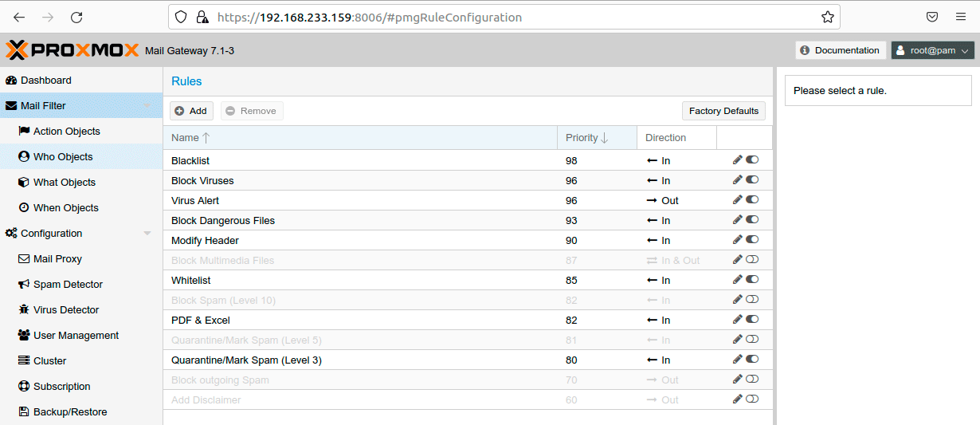Click the Direction column header
The image size is (980, 425).
676,137
